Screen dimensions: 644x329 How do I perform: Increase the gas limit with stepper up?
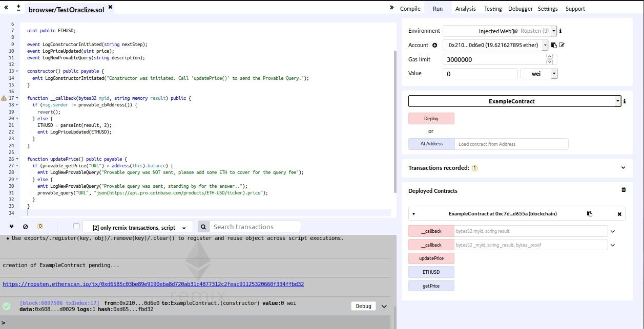coord(550,57)
